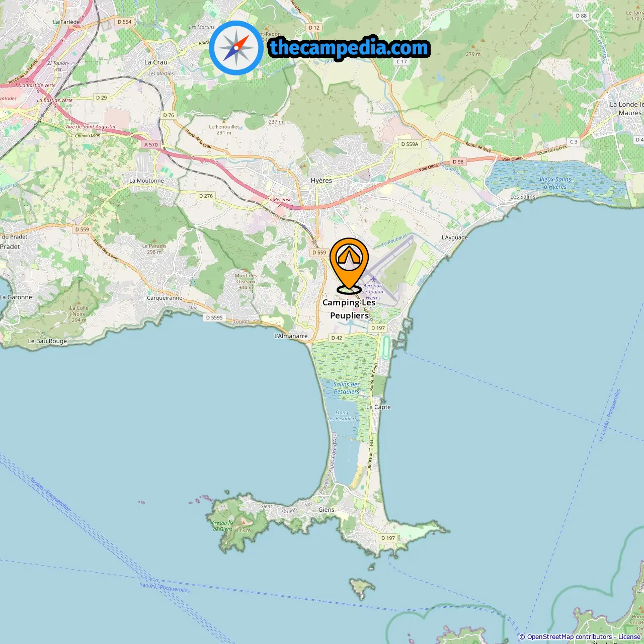Open thecampedia.com logo text
This screenshot has width=644, height=644.
349,48
